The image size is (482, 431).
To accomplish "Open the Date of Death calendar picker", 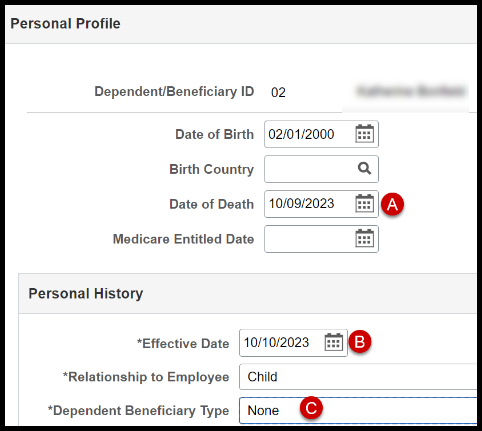I will [364, 204].
